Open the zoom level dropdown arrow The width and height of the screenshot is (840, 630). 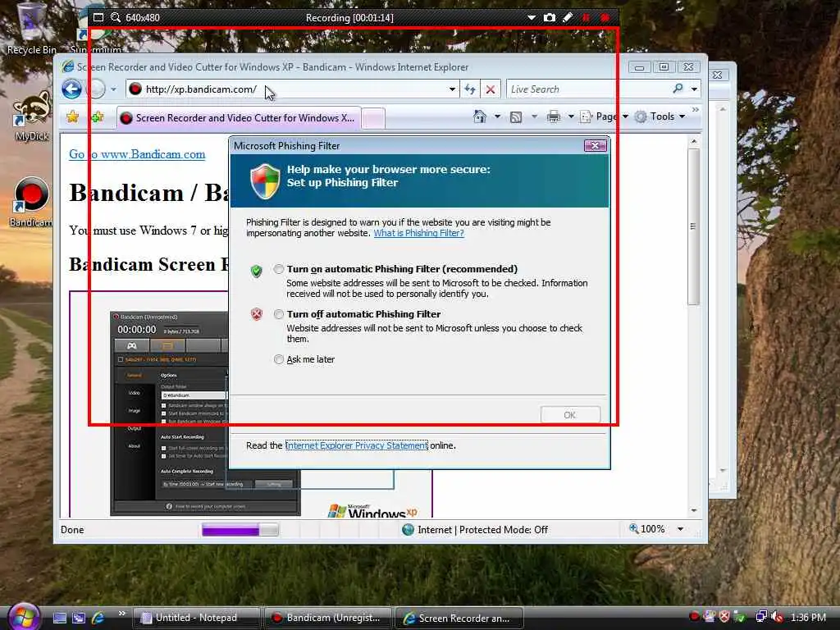pos(680,529)
